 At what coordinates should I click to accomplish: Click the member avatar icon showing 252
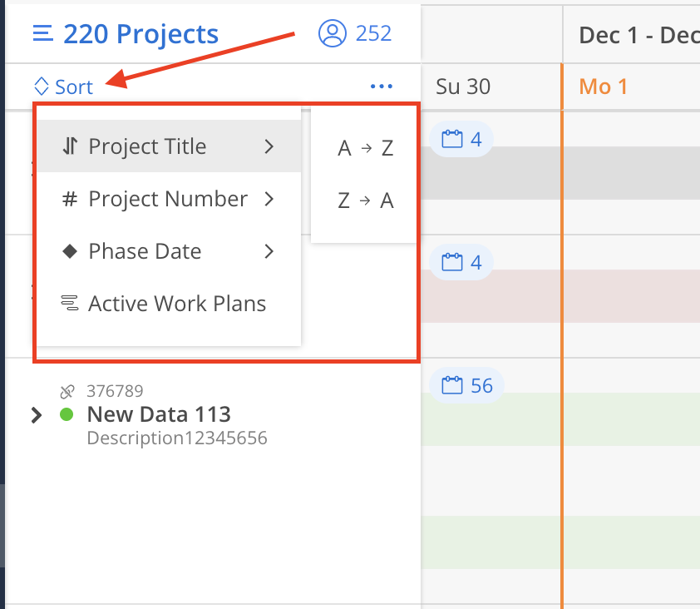point(333,33)
